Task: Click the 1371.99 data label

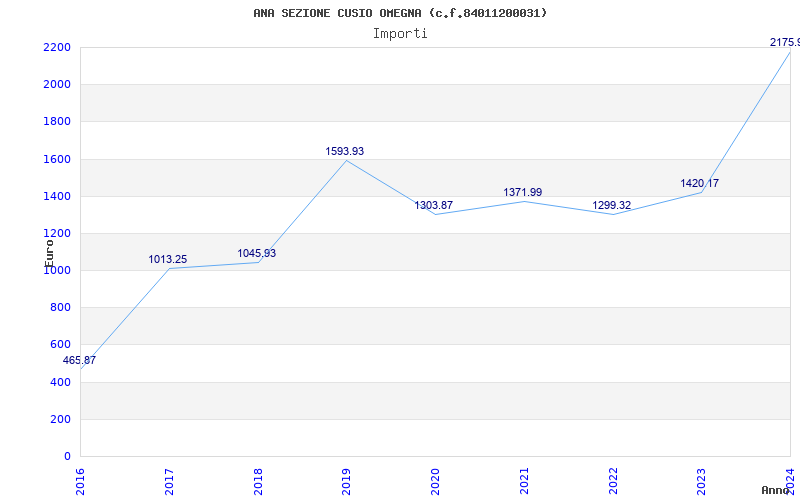Action: [x=523, y=192]
